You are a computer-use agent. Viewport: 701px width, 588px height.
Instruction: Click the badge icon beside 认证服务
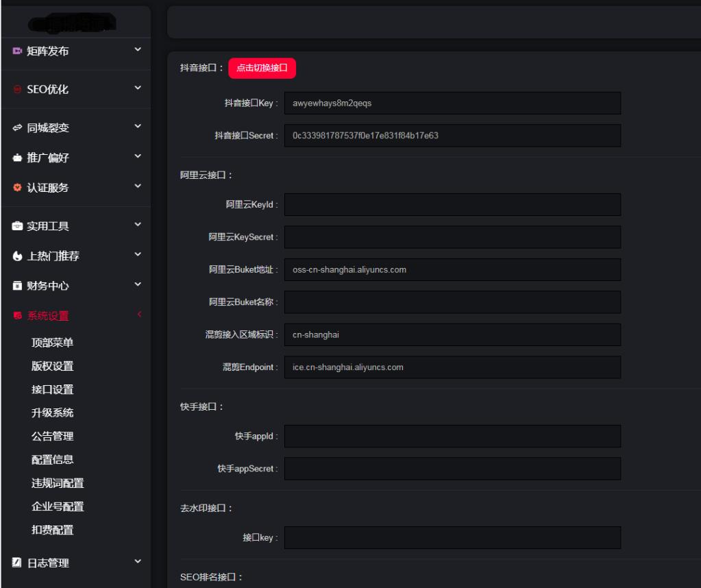[x=17, y=188]
